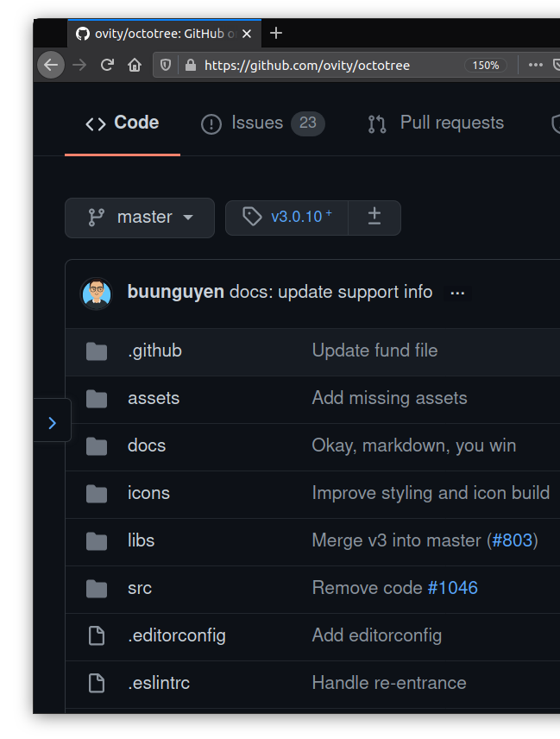Open the #803 pull request link
This screenshot has height=739, width=560.
pos(512,541)
